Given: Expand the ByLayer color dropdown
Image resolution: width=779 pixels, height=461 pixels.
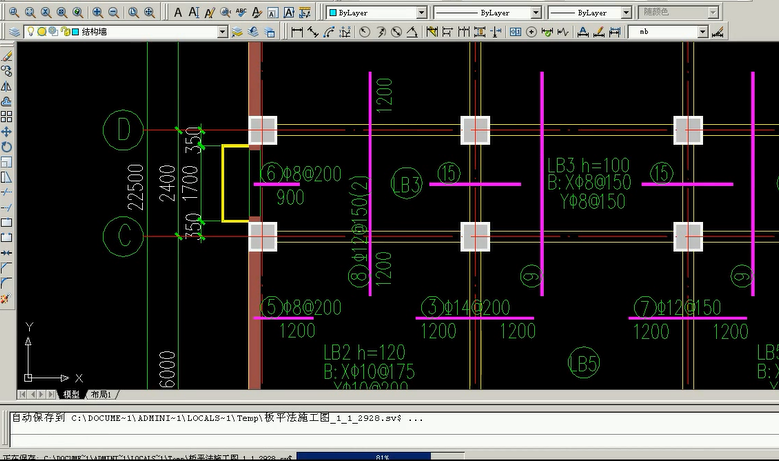Looking at the screenshot, I should [421, 13].
